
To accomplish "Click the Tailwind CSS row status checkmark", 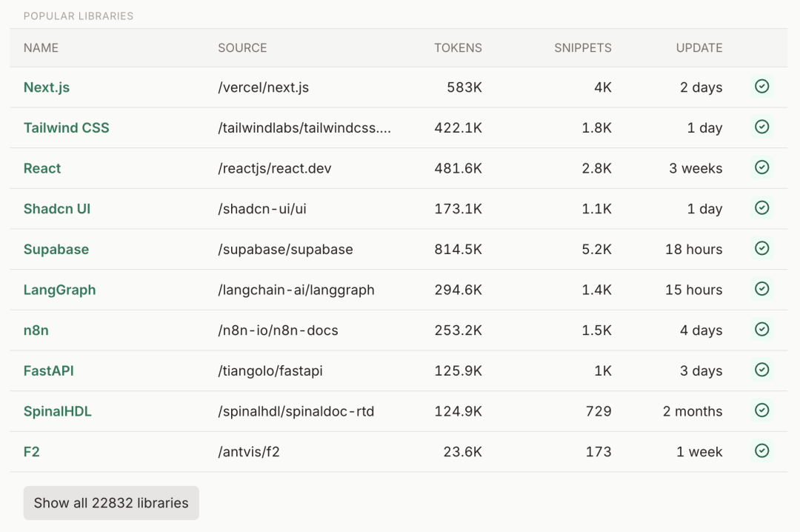I will point(761,127).
